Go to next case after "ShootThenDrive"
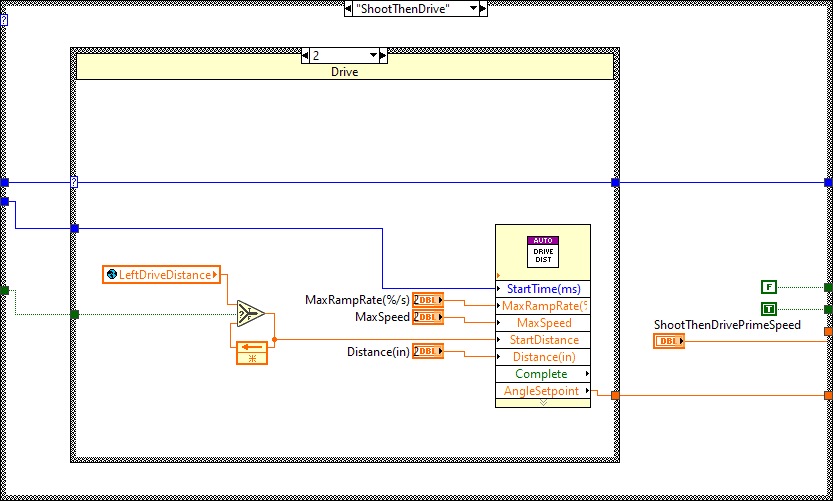The height and width of the screenshot is (501, 833). point(482,9)
